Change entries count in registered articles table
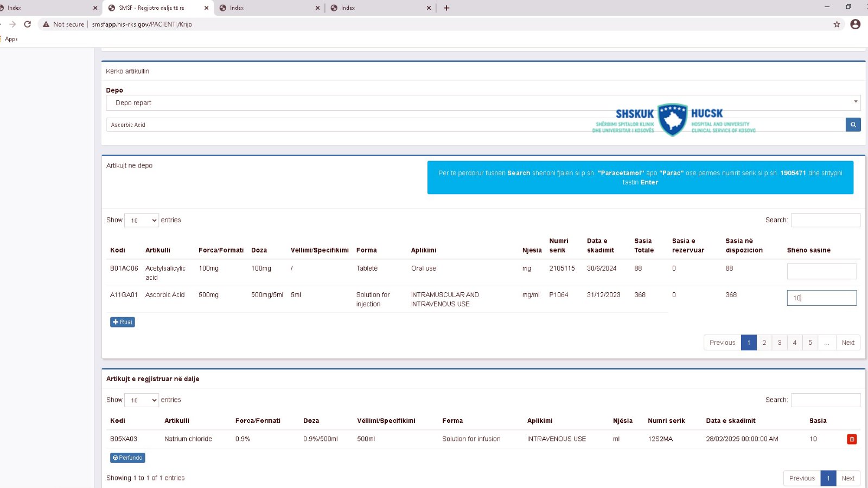Viewport: 868px width, 488px height. [142, 400]
